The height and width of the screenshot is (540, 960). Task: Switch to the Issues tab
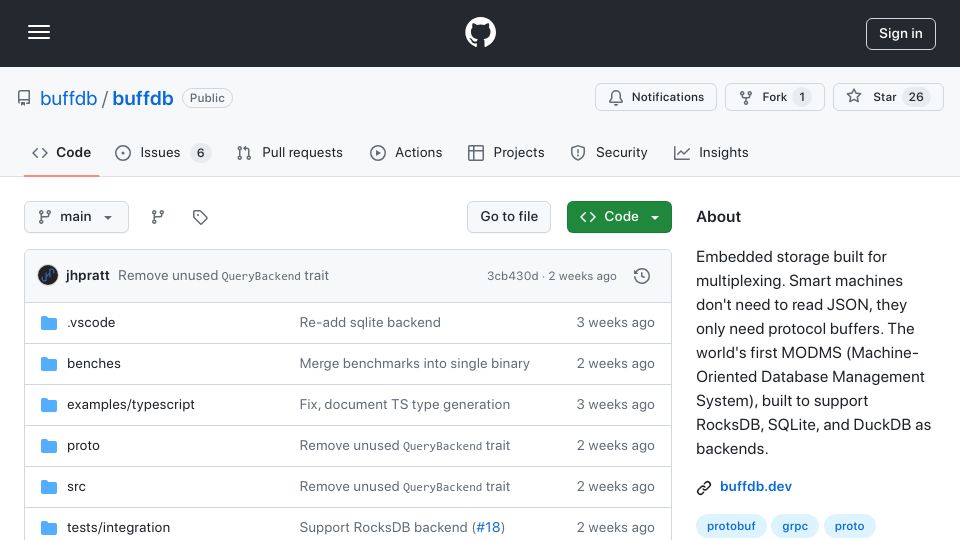163,152
